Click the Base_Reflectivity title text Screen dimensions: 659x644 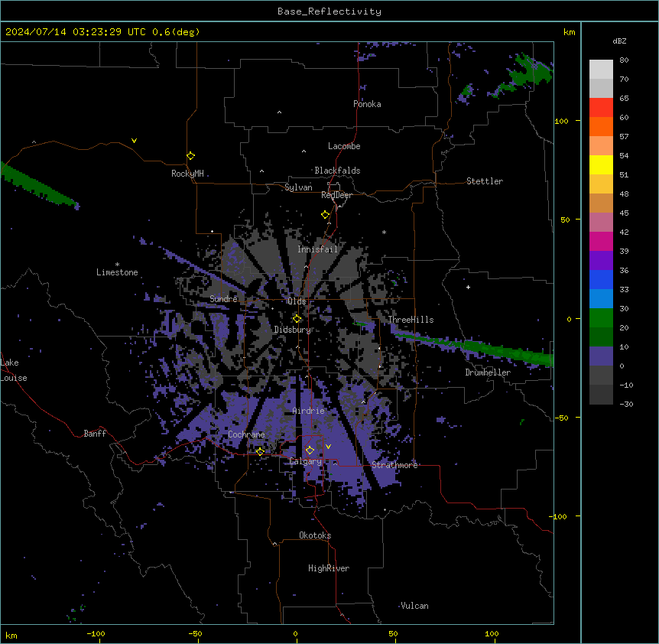click(x=329, y=11)
